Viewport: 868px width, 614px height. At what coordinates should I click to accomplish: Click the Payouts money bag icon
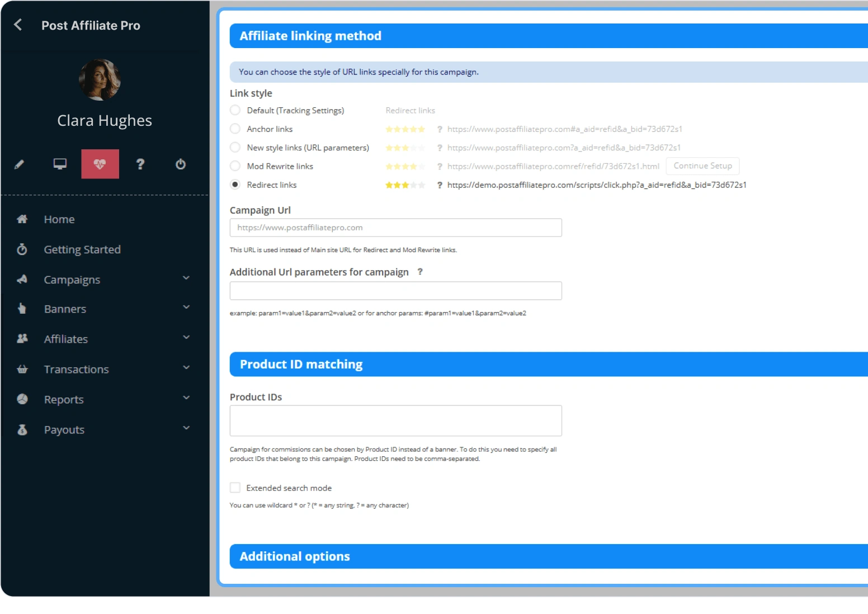point(22,429)
